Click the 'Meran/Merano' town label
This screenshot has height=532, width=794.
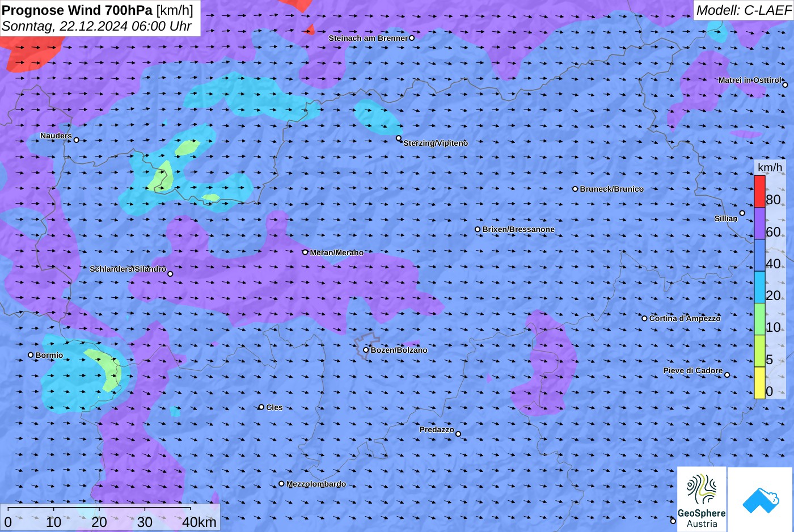[x=336, y=252]
